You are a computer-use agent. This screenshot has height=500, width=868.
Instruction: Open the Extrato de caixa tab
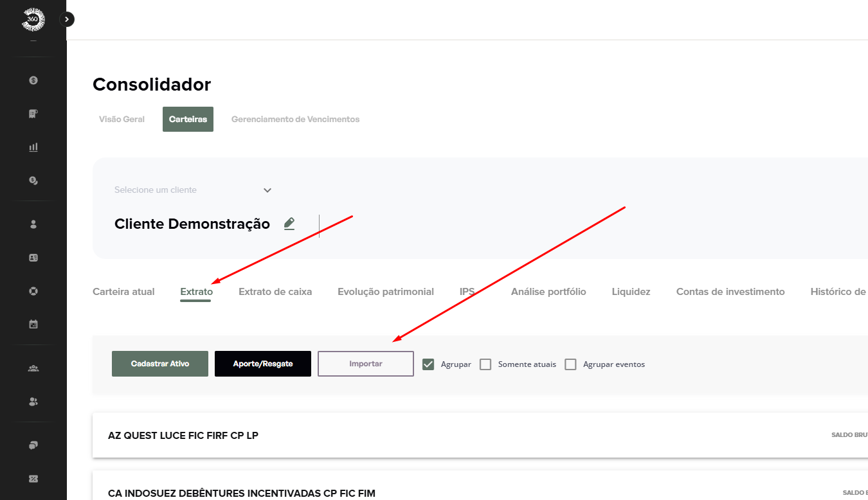point(275,292)
